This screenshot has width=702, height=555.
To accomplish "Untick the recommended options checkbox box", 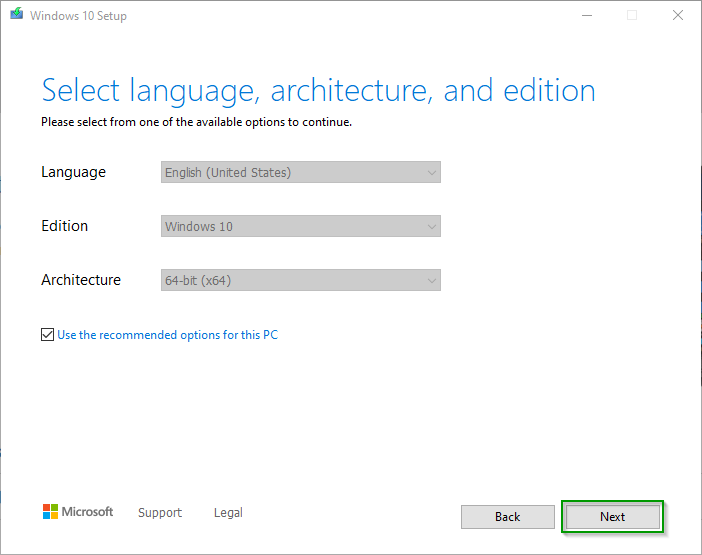I will (x=47, y=335).
